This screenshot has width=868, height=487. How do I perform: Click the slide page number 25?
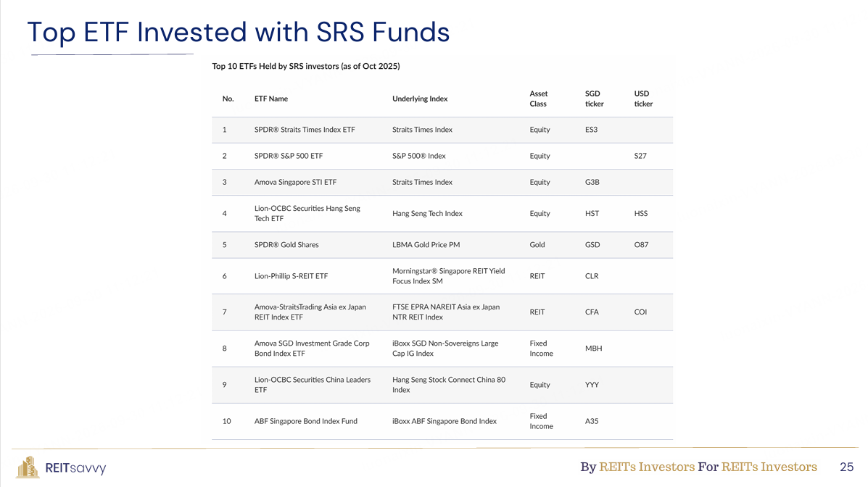click(846, 467)
